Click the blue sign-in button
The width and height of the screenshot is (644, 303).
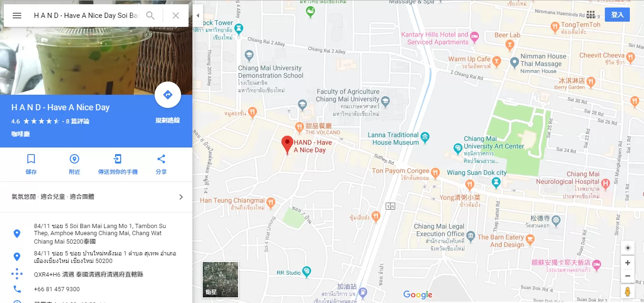(617, 15)
